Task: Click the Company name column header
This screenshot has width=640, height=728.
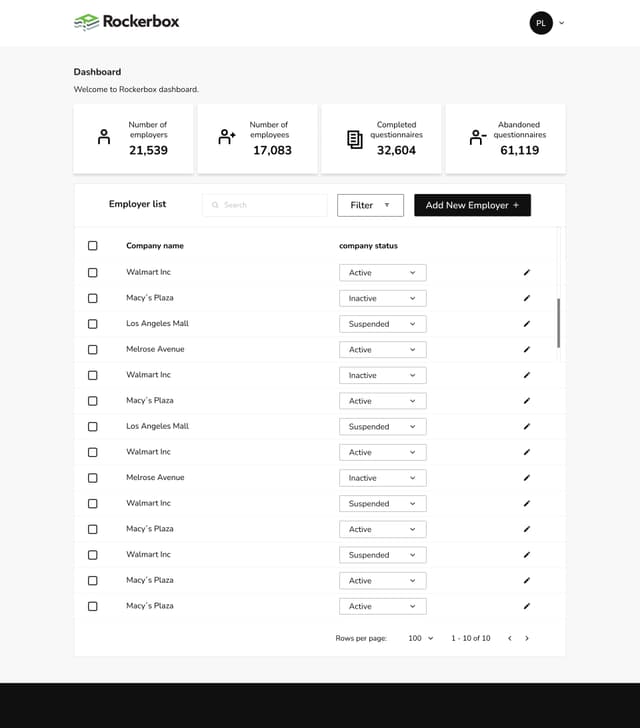Action: tap(155, 246)
